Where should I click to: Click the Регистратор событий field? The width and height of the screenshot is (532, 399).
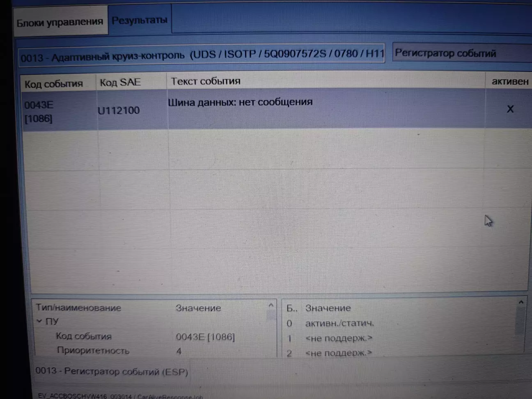coord(462,53)
